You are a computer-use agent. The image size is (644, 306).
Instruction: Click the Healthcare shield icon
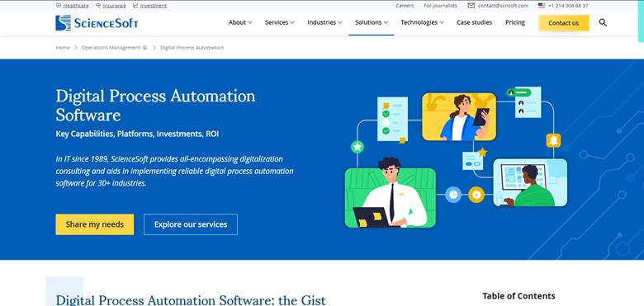pyautogui.click(x=59, y=6)
